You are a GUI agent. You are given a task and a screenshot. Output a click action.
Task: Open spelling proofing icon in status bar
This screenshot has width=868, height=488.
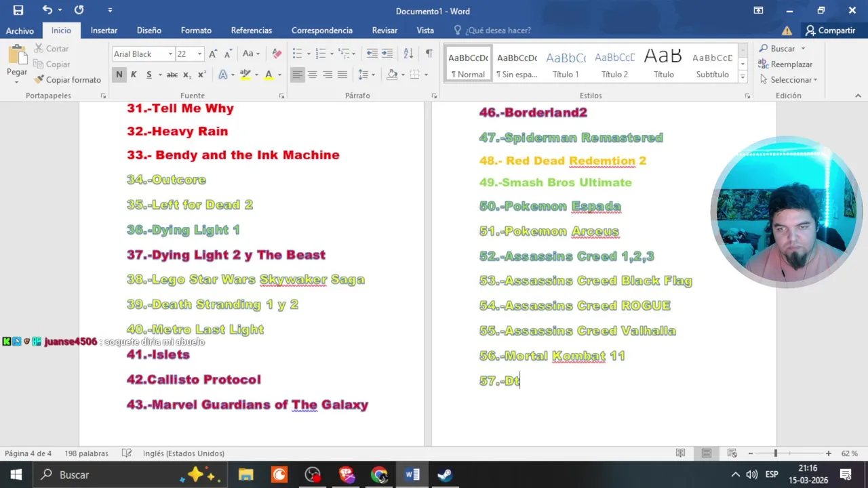click(x=127, y=453)
